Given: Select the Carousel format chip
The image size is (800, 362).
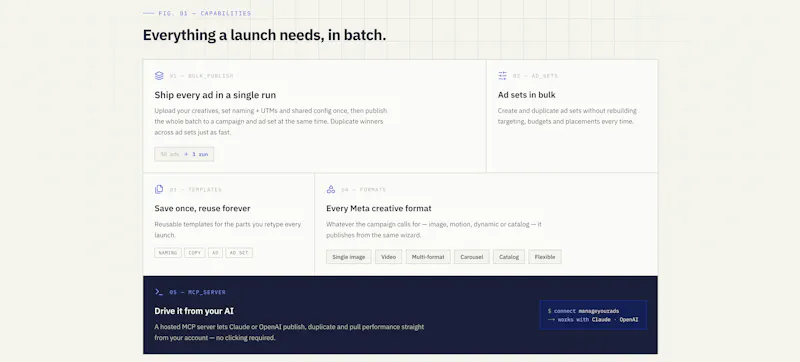Looking at the screenshot, I should coord(471,256).
